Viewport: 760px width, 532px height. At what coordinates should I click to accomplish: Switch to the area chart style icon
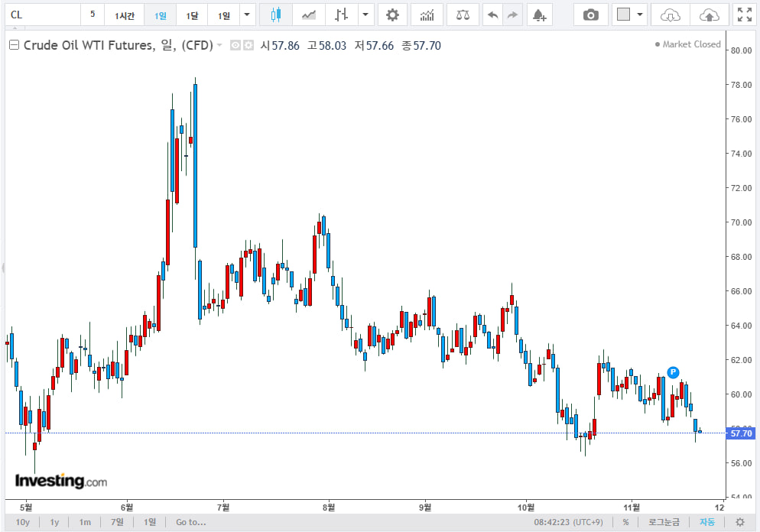point(309,15)
